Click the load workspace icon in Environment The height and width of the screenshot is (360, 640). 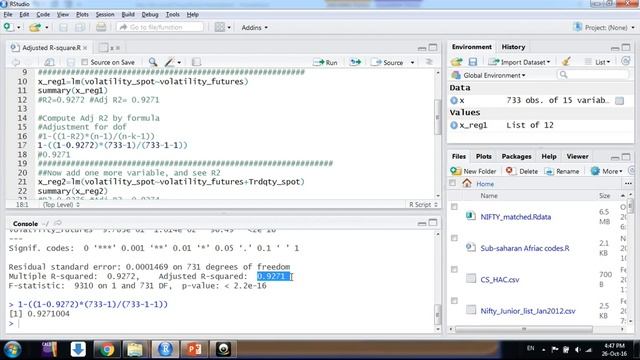pyautogui.click(x=456, y=62)
